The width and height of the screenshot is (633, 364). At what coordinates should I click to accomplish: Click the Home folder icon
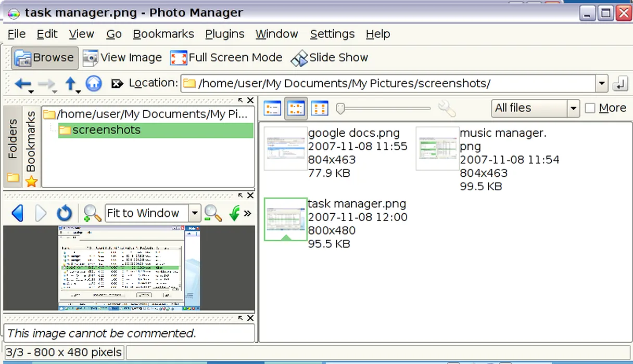pyautogui.click(x=94, y=83)
